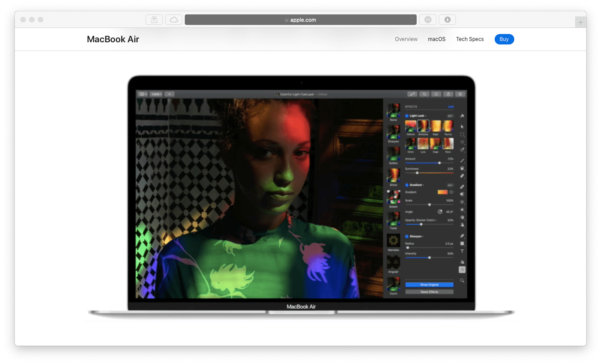Select the Arrange arrow tool
Screen dimensions: 601x364
462,126
